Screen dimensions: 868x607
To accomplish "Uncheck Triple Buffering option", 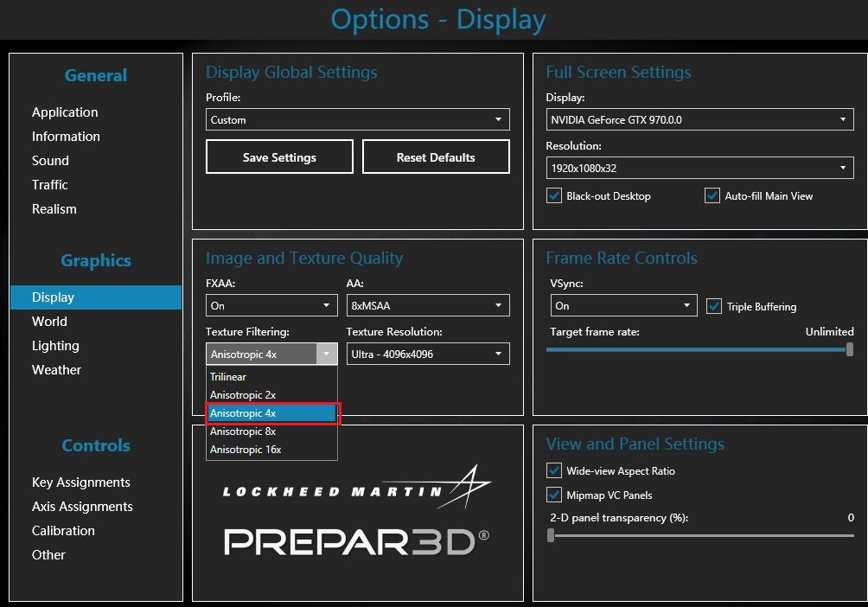I will 714,306.
